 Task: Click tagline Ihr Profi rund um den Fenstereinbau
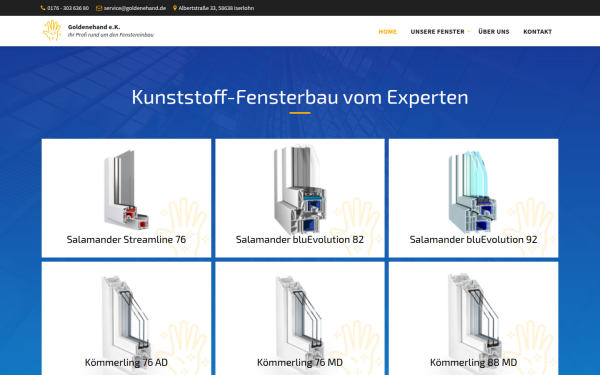[x=111, y=35]
